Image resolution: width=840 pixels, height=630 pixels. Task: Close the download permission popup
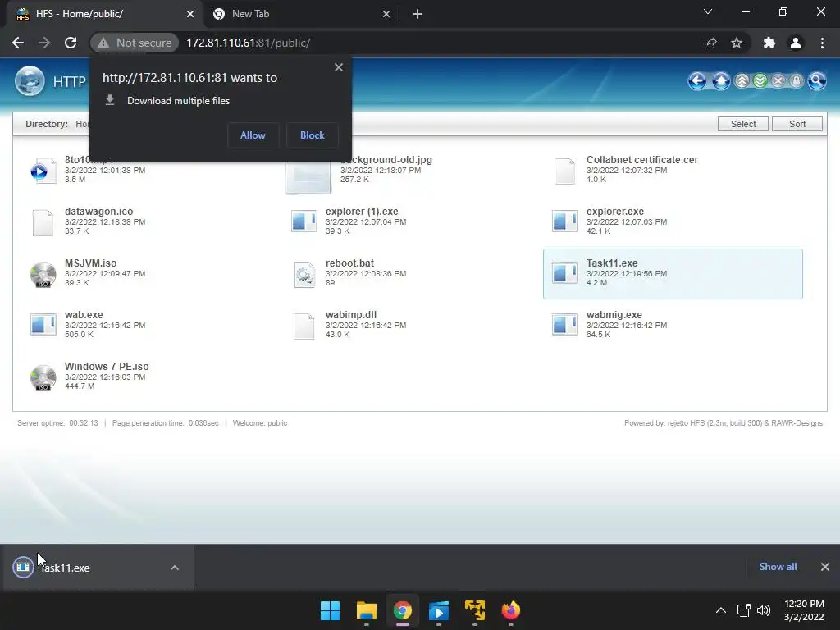[339, 67]
